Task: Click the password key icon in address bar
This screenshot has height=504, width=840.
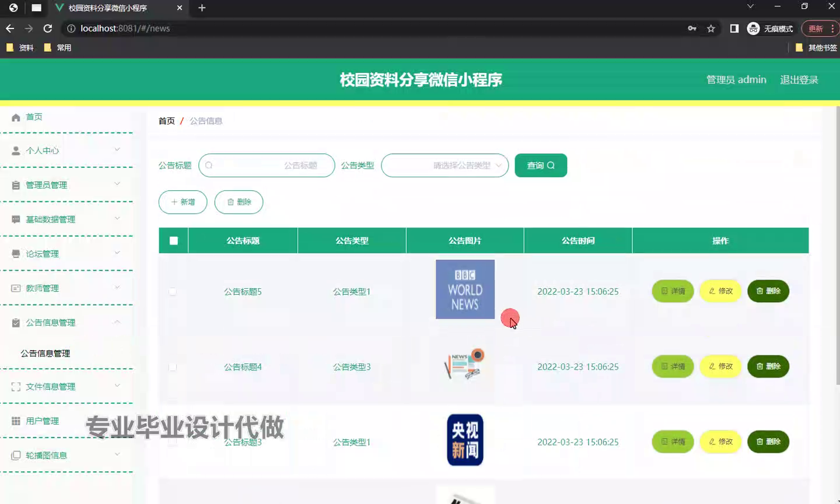Action: pyautogui.click(x=692, y=29)
